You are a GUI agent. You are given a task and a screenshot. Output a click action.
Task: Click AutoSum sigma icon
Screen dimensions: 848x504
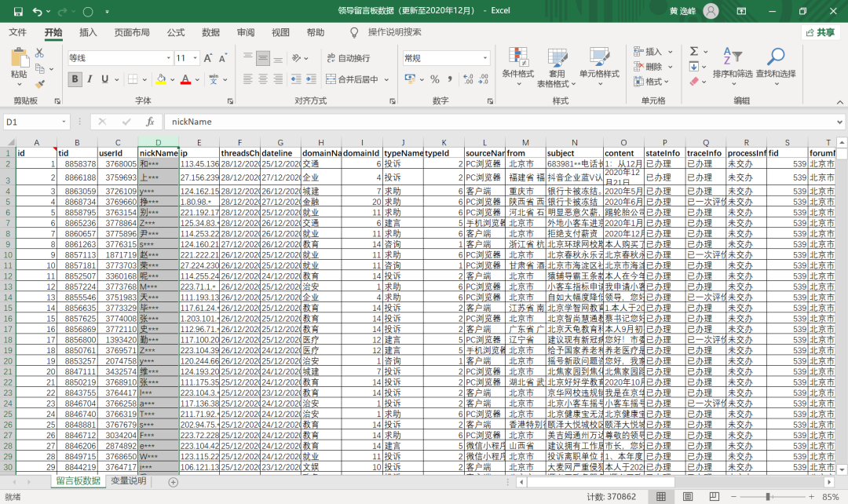pyautogui.click(x=694, y=51)
